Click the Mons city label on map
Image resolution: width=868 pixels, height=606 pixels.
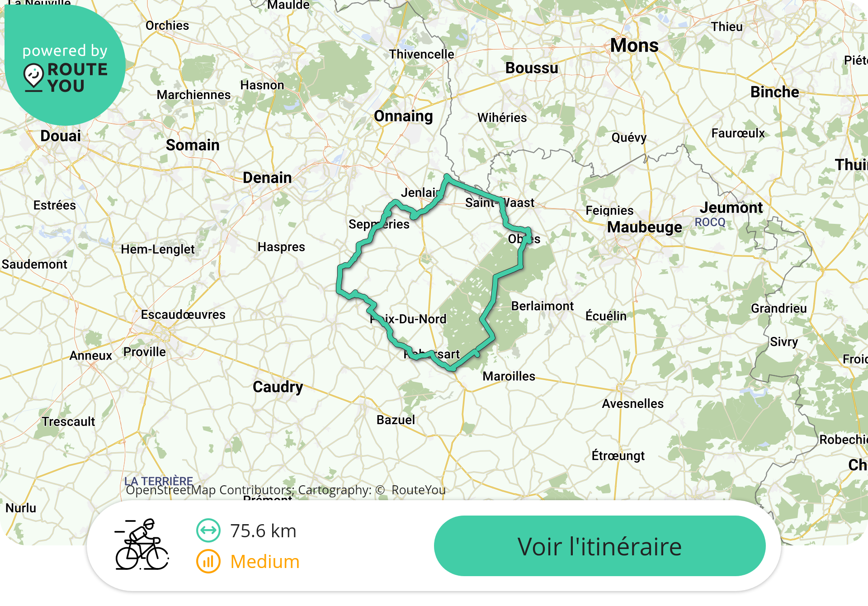634,46
